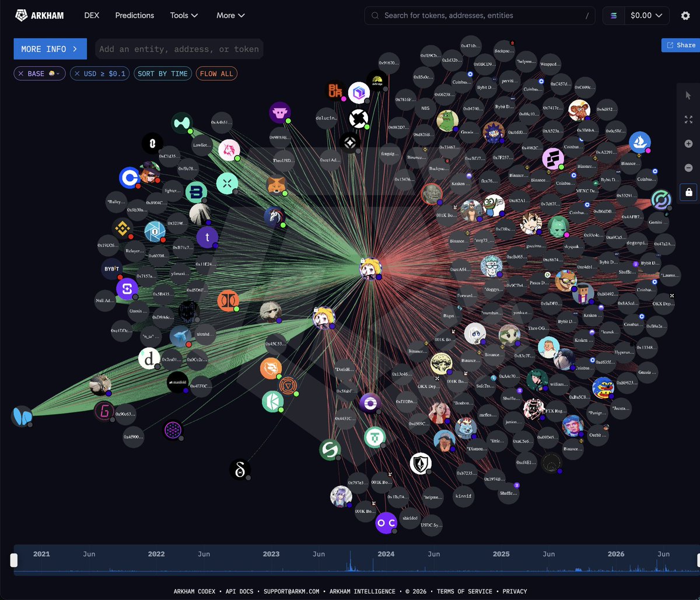Viewport: 700px width, 600px height.
Task: Open the Predictions page
Action: [x=135, y=16]
